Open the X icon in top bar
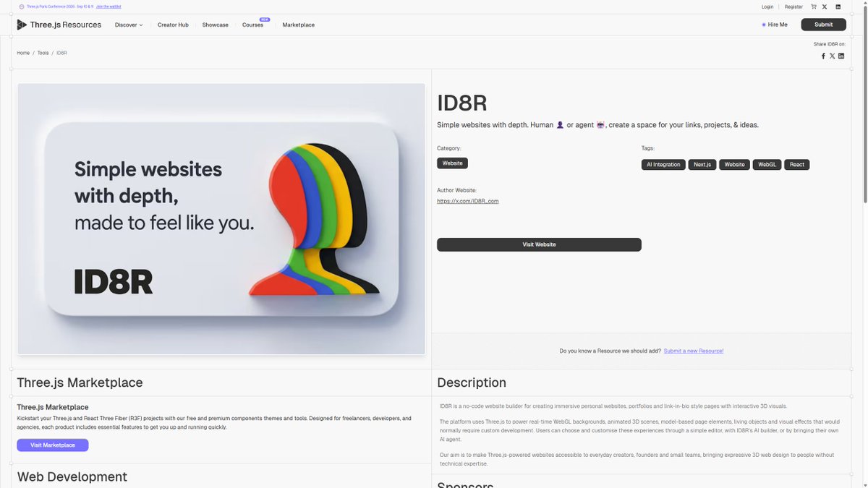 click(825, 7)
